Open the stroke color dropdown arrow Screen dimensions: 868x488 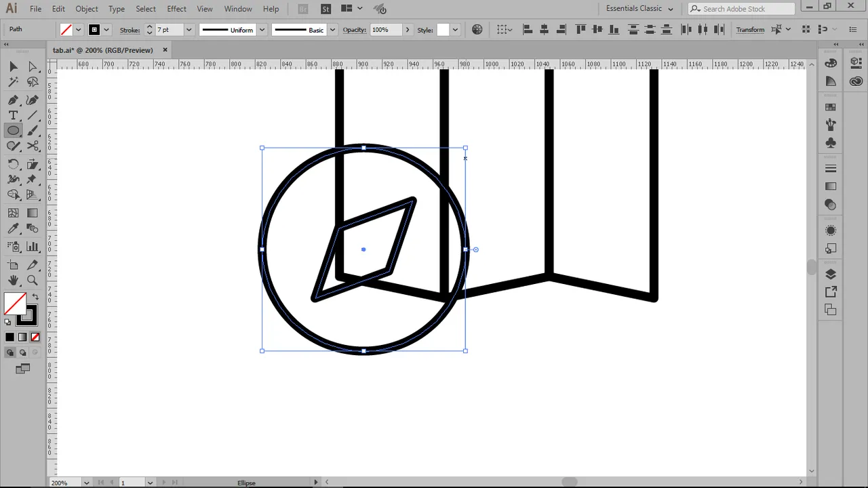coord(106,30)
